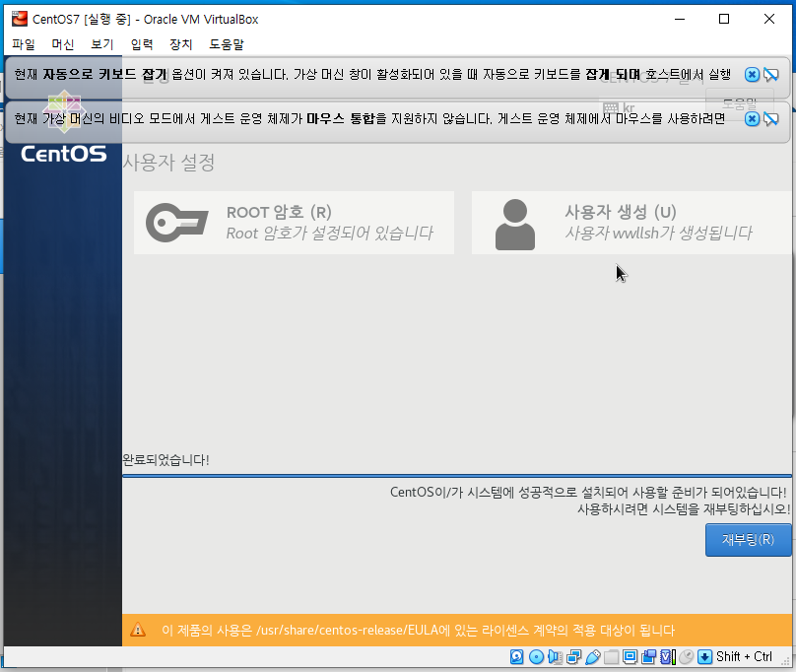
Task: Click the installation progress bar
Action: 457,476
